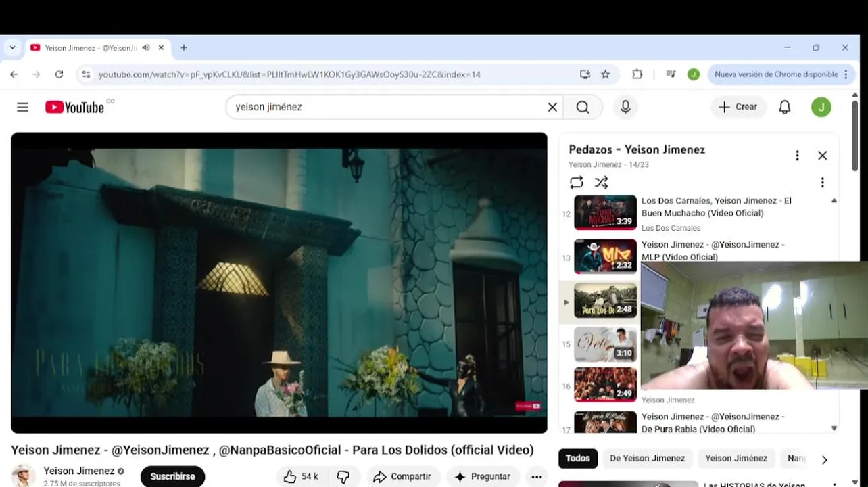
Task: View site information icon in address bar
Action: pos(86,74)
